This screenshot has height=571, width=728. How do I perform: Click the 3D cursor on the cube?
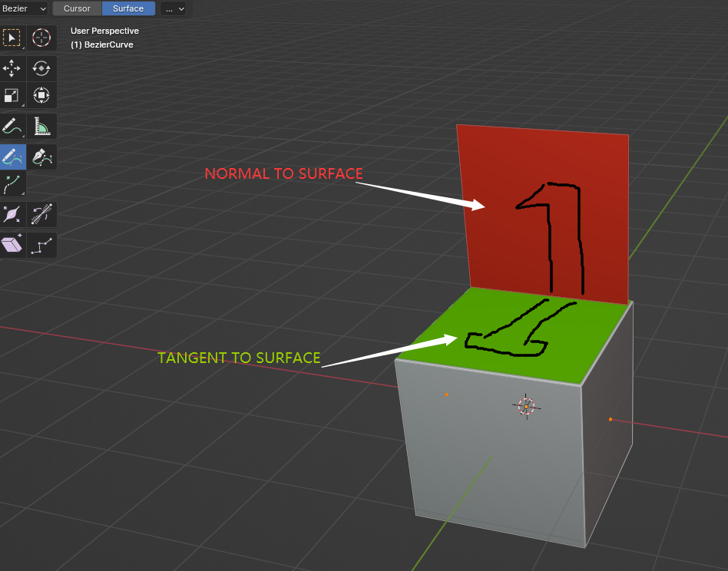(526, 407)
